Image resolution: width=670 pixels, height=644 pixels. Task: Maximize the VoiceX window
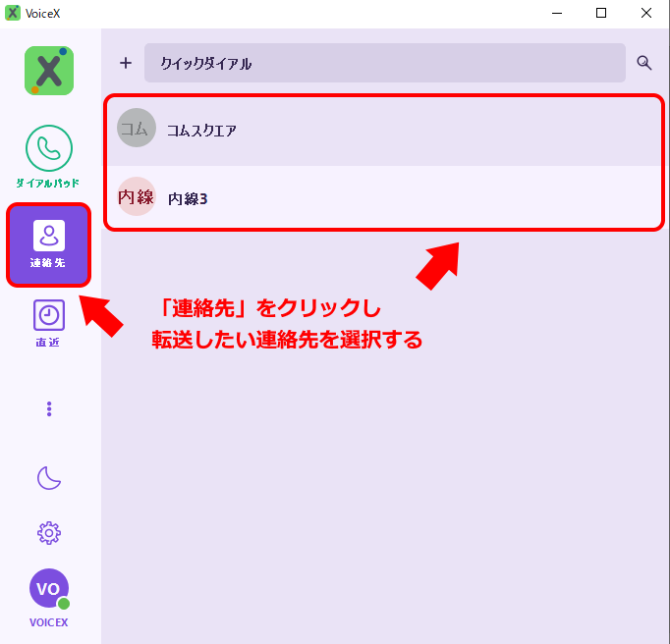[x=601, y=13]
